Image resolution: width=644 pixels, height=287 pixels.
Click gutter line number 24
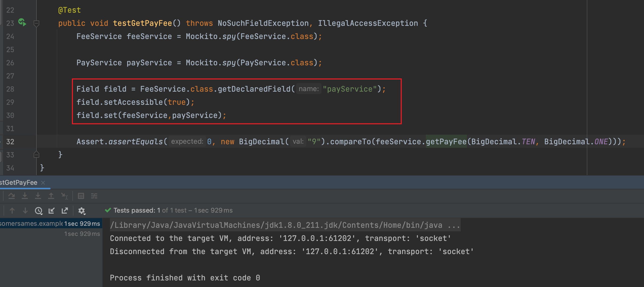pos(10,36)
